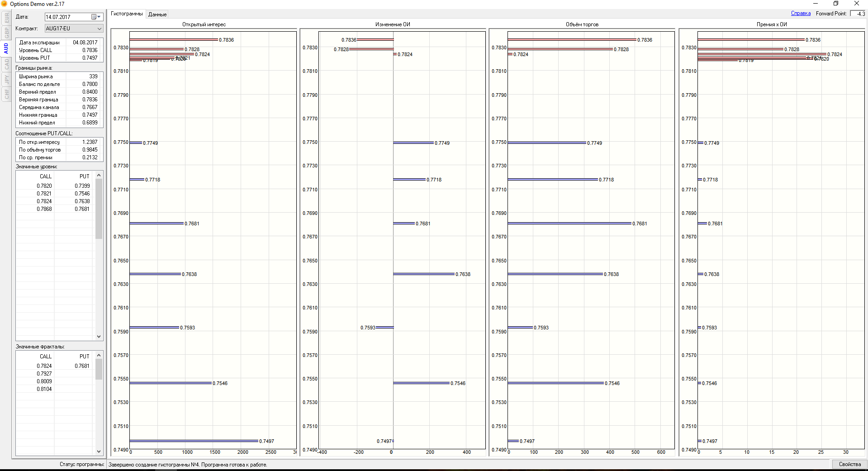Click PUT level 0.7399 in Значимые уровни

pos(82,186)
